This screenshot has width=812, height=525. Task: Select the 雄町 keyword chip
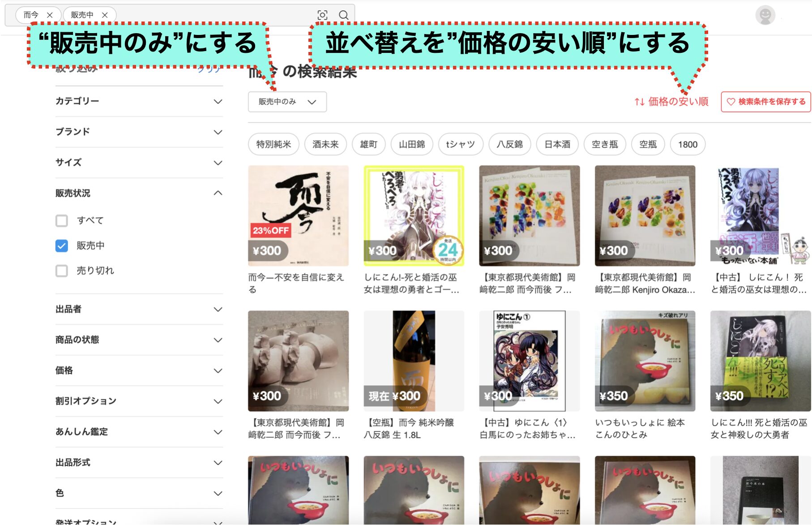(369, 144)
